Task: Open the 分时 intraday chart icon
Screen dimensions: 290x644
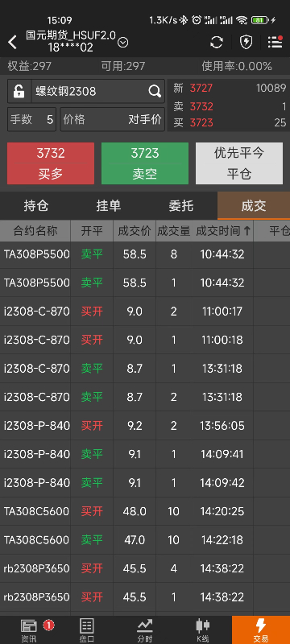Action: point(144,630)
